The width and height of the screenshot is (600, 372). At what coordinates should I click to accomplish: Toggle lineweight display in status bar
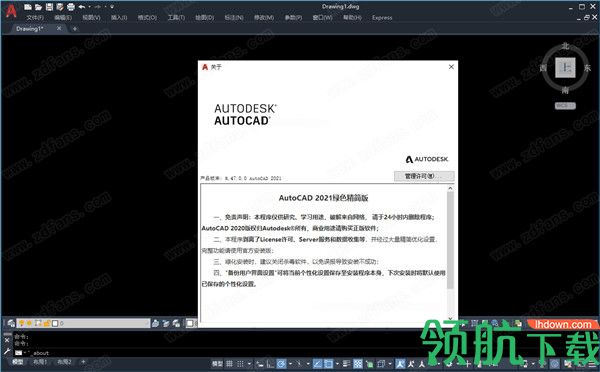point(347,364)
